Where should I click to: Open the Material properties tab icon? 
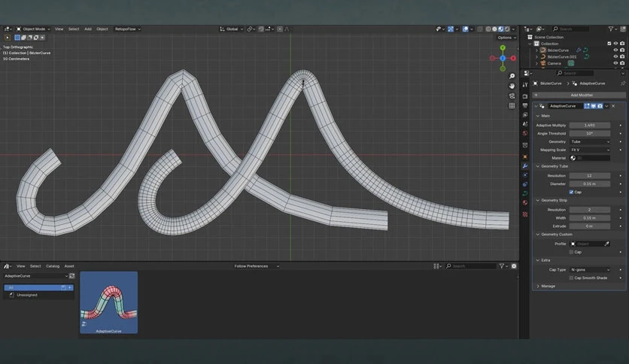525,203
